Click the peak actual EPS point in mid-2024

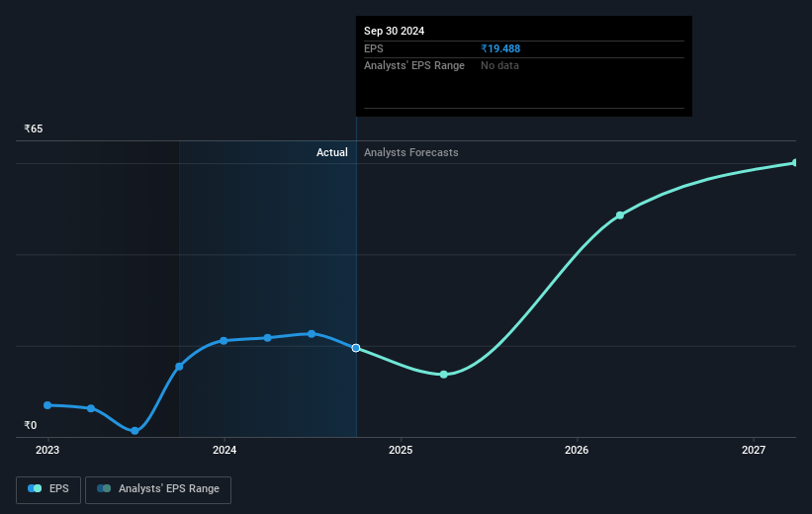tap(312, 334)
